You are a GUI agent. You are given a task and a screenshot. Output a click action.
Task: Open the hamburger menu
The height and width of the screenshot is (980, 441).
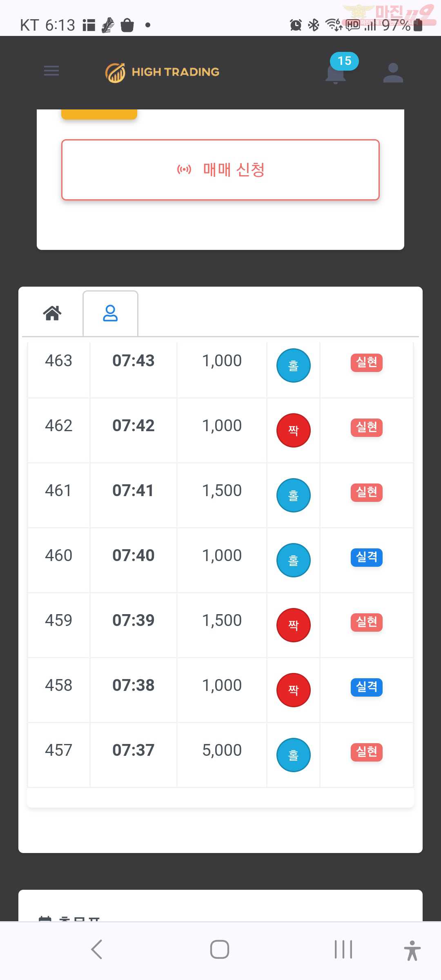pyautogui.click(x=51, y=71)
